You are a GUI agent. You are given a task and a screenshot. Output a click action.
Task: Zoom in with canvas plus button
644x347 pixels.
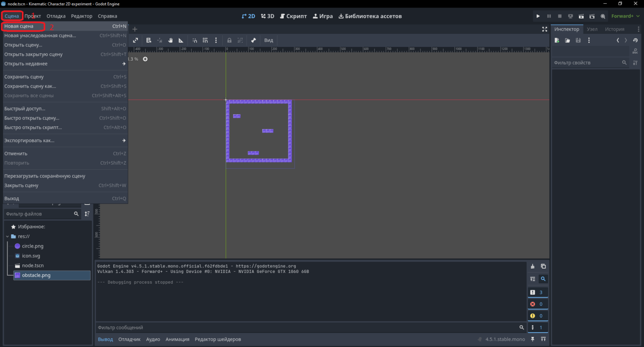[x=145, y=59]
